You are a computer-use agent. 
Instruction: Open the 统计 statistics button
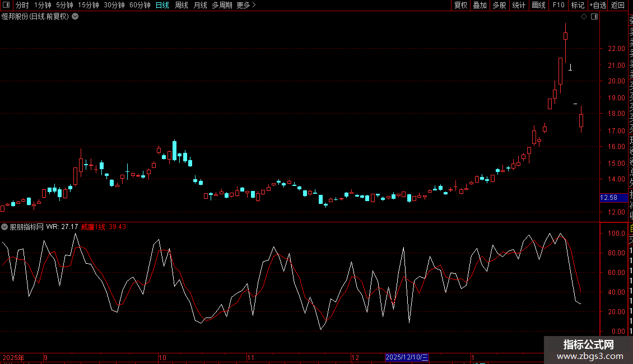click(519, 5)
